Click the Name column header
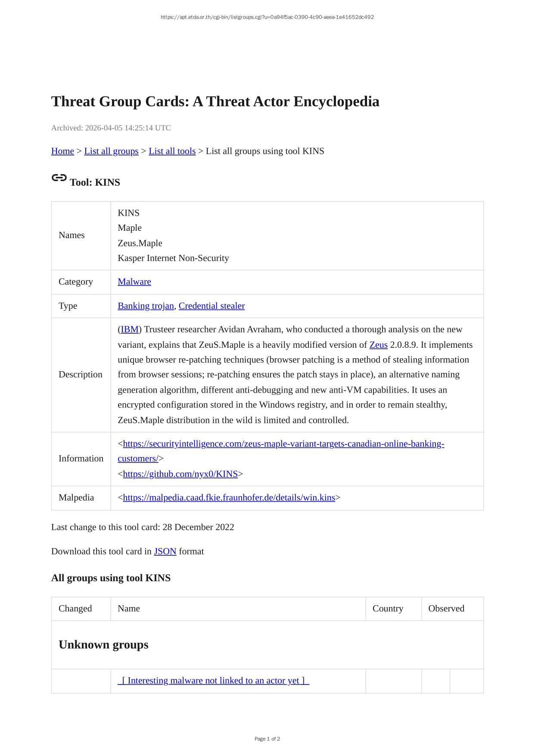Image resolution: width=535 pixels, height=756 pixels. click(129, 608)
